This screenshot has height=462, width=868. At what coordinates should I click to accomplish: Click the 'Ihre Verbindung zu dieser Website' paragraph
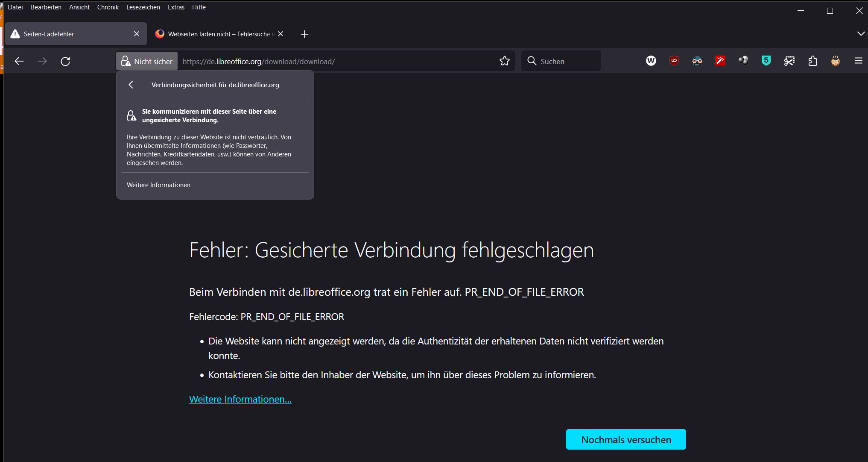[x=209, y=150]
